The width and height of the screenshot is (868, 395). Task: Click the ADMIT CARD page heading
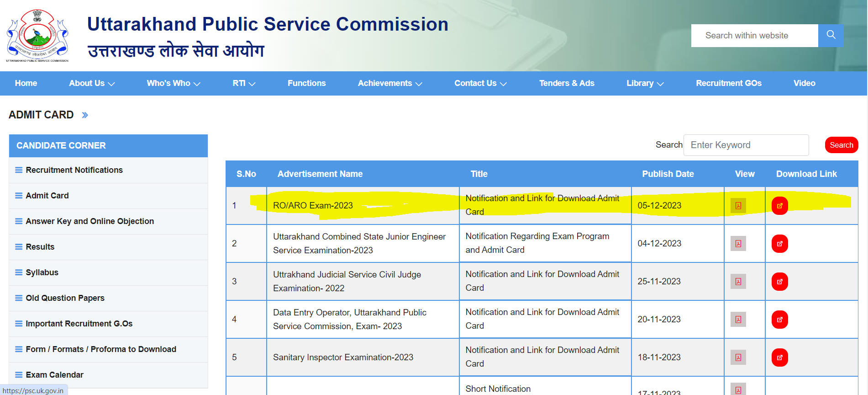pos(41,115)
